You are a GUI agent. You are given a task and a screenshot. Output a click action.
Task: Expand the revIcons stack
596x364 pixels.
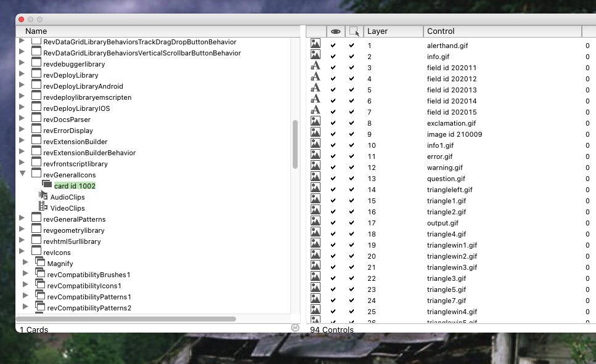[22, 252]
